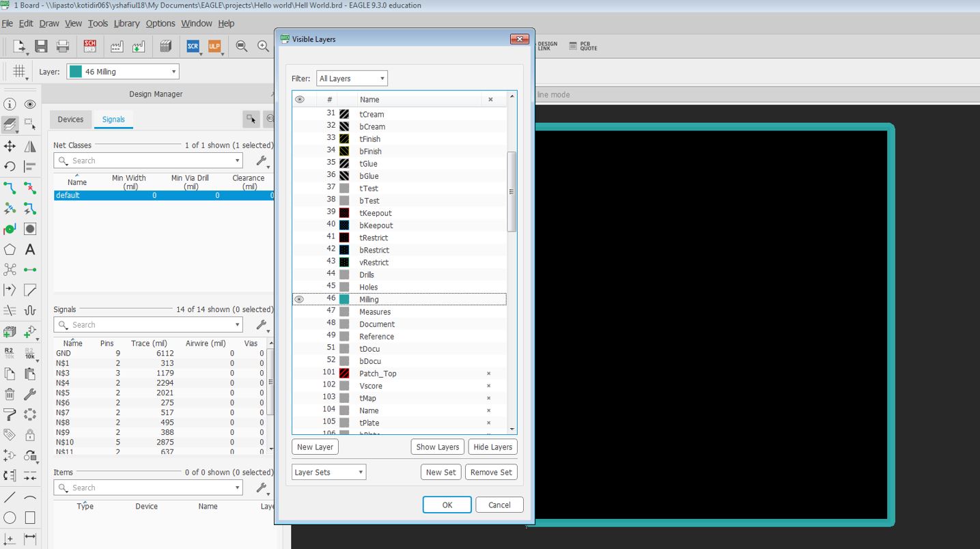Run a script with the SCR icon
980x549 pixels.
coord(193,46)
